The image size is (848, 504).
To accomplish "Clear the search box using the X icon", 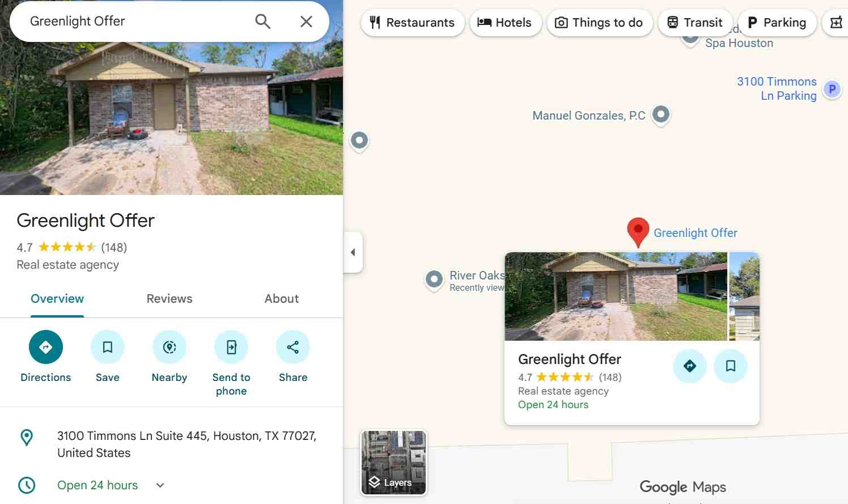I will click(x=306, y=21).
